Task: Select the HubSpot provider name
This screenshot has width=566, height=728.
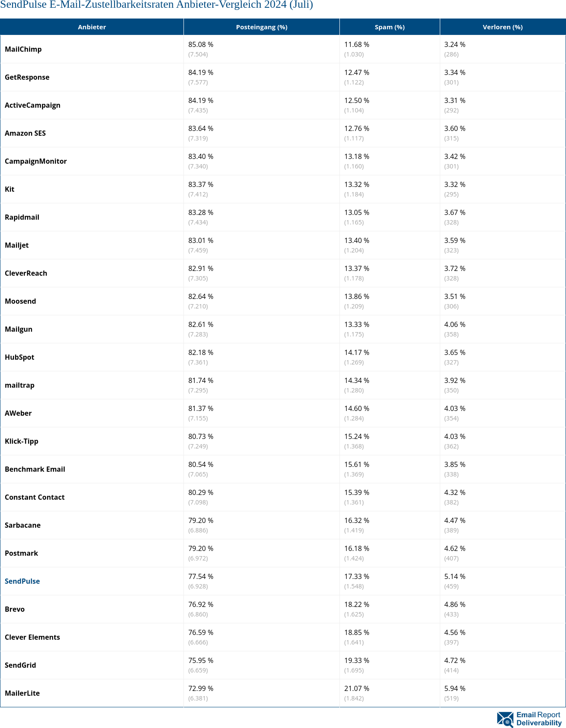Action: (x=20, y=357)
